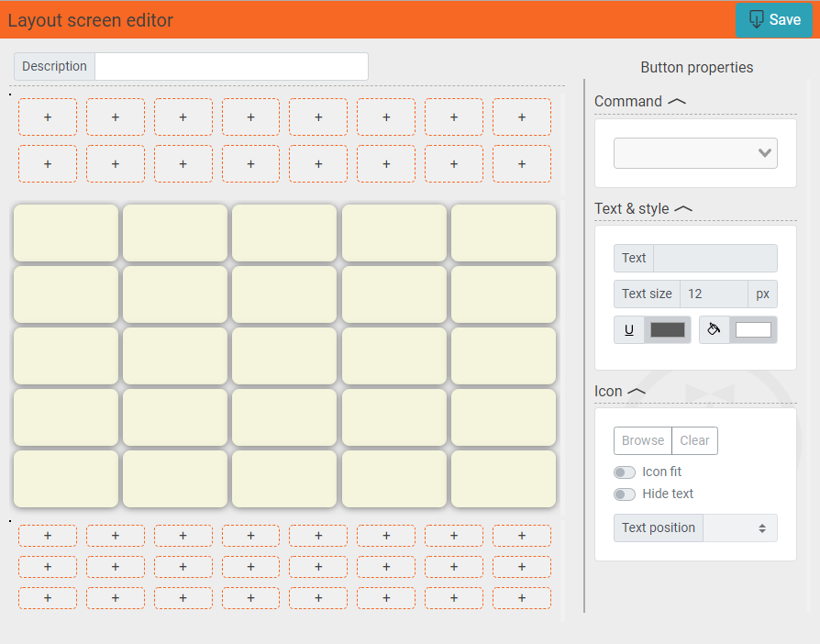Collapse the Icon section
This screenshot has height=644, width=820.
pyautogui.click(x=637, y=392)
